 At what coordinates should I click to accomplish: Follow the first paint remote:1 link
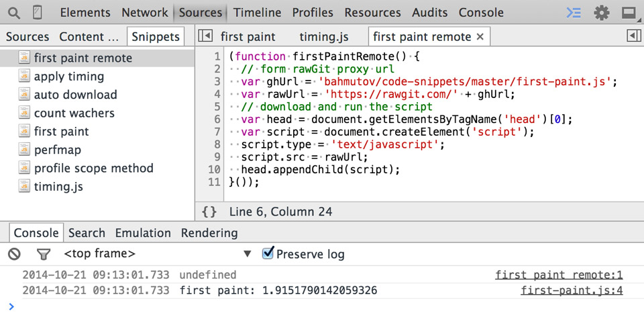point(559,275)
